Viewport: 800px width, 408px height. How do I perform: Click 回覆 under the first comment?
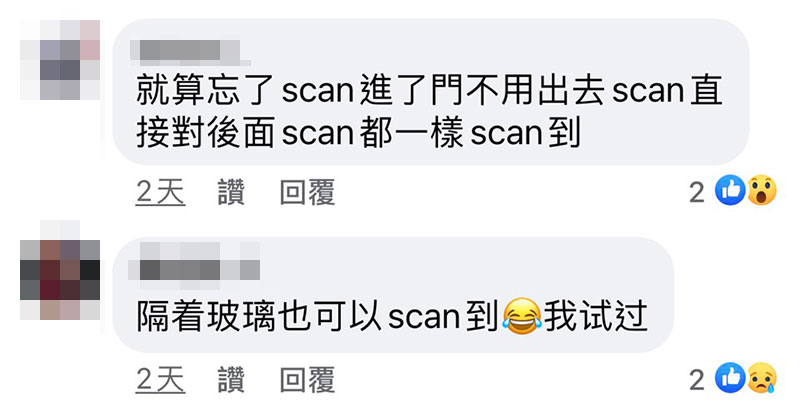click(x=307, y=192)
